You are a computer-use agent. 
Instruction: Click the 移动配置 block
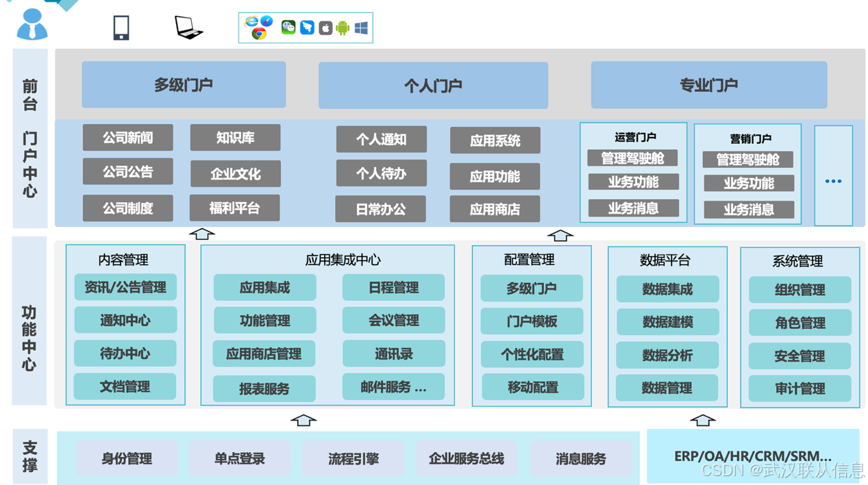pos(533,387)
